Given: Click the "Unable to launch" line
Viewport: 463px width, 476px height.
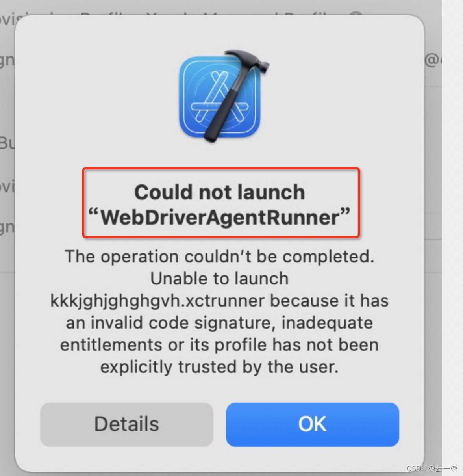Looking at the screenshot, I should click(219, 279).
